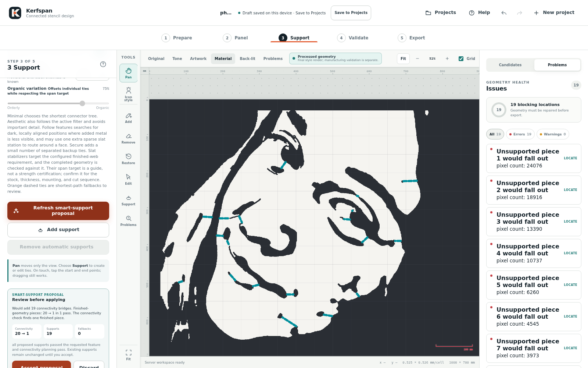Viewport: 588px width, 368px height.
Task: Select the Pan tool
Action: click(x=128, y=73)
